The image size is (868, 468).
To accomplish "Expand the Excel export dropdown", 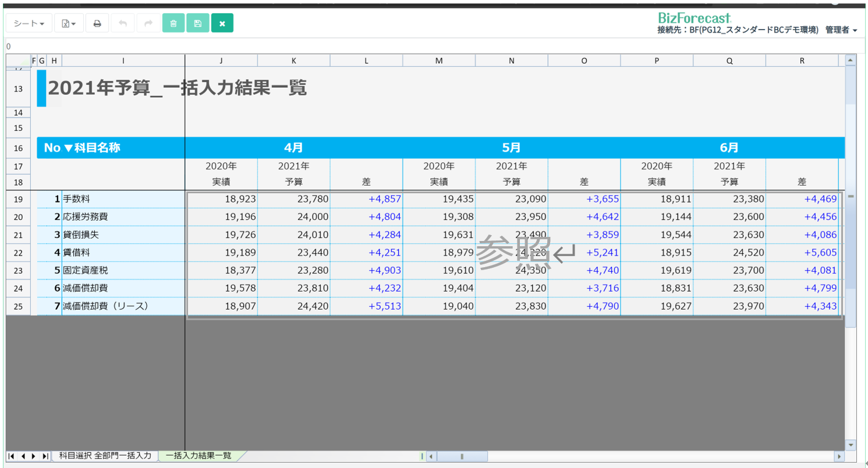I will [69, 23].
